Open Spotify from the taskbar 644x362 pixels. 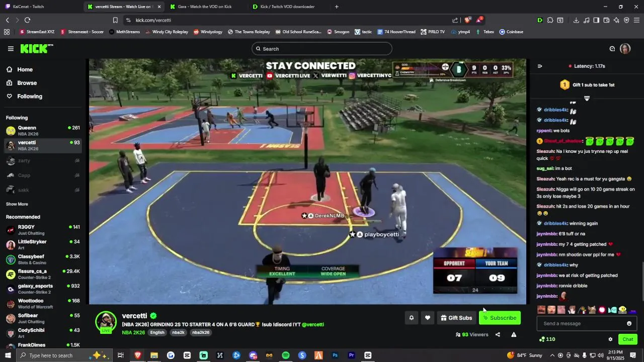point(286,355)
